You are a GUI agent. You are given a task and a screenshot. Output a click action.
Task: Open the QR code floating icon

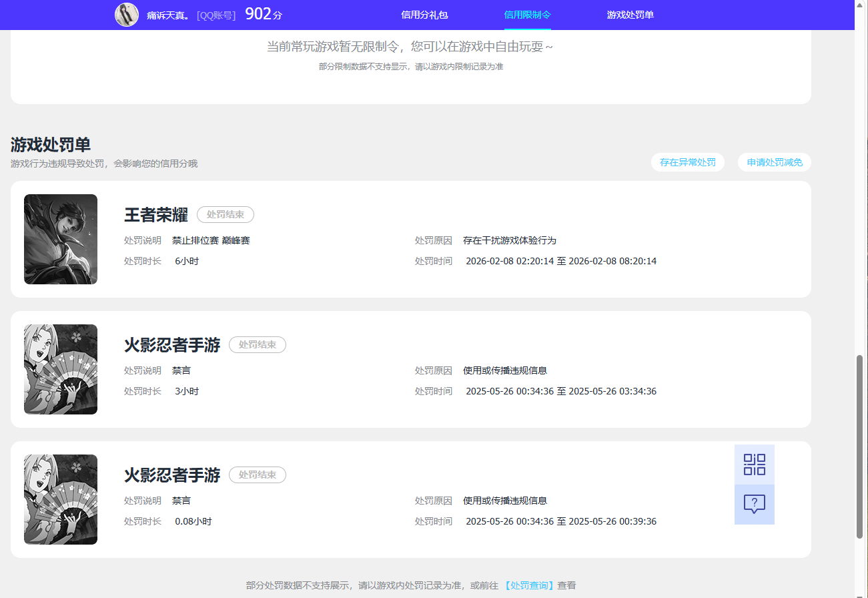coord(755,465)
